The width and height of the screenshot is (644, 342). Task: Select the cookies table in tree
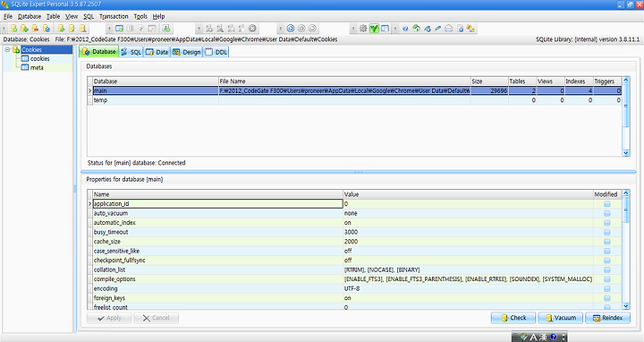pyautogui.click(x=39, y=59)
